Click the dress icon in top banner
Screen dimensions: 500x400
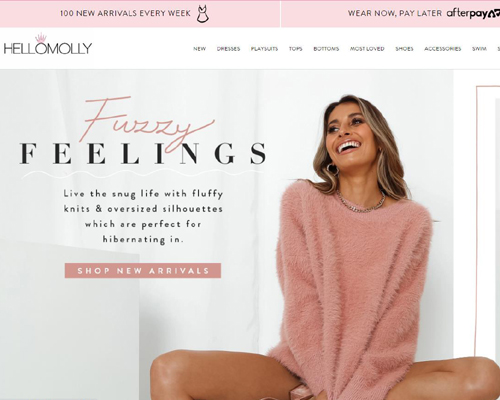click(202, 14)
